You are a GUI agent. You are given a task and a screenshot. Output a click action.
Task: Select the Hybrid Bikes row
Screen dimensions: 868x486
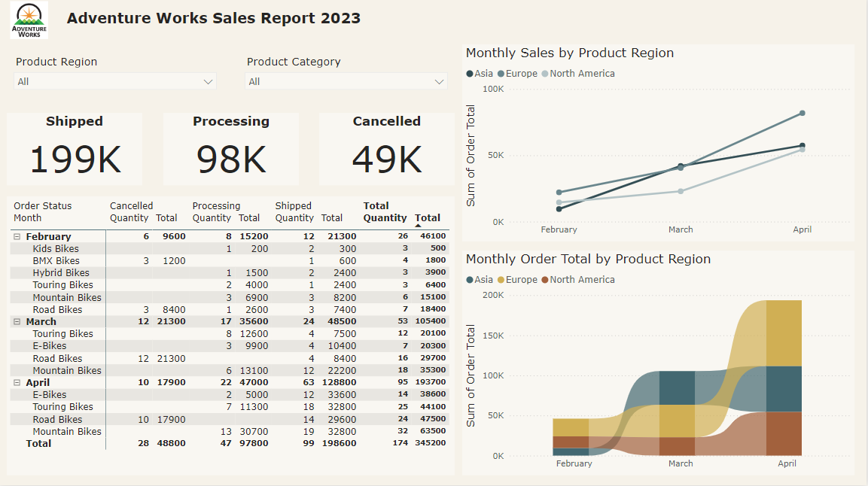pyautogui.click(x=229, y=273)
